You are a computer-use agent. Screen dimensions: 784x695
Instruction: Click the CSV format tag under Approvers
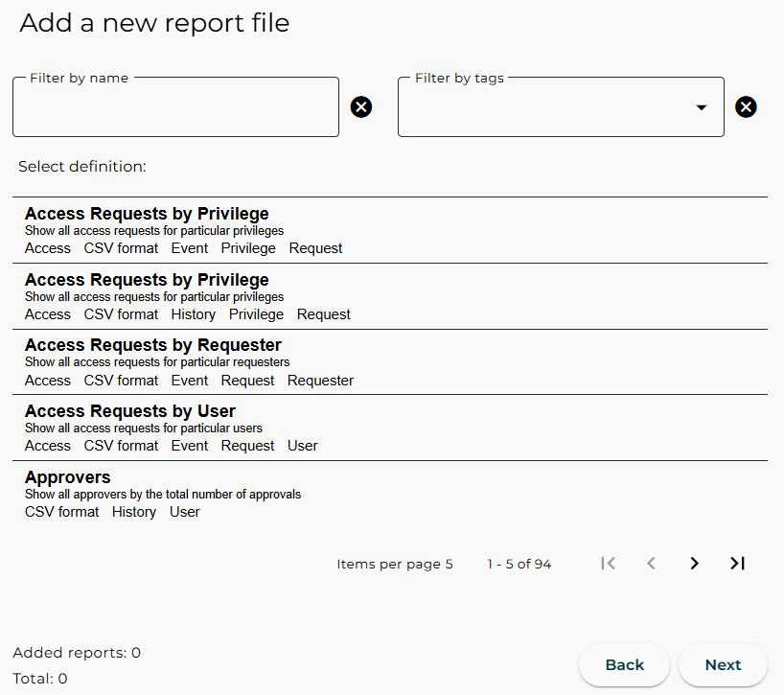tap(61, 511)
